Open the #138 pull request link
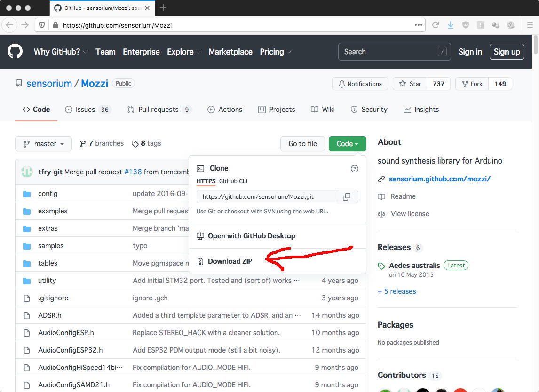This screenshot has height=392, width=539. point(133,172)
